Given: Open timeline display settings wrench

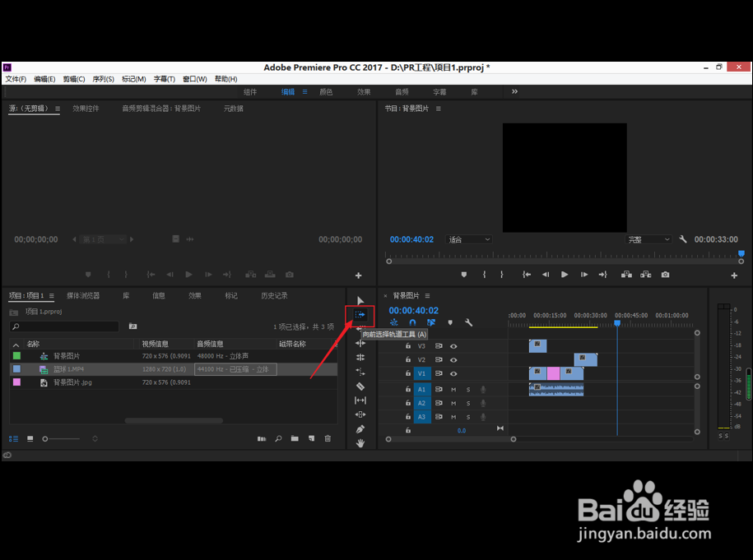Looking at the screenshot, I should click(469, 323).
